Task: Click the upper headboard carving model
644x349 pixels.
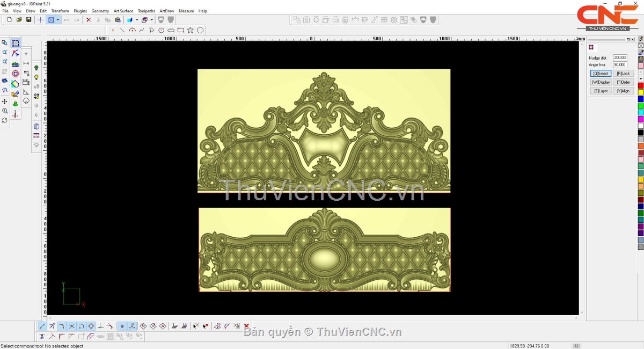Action: (324, 130)
